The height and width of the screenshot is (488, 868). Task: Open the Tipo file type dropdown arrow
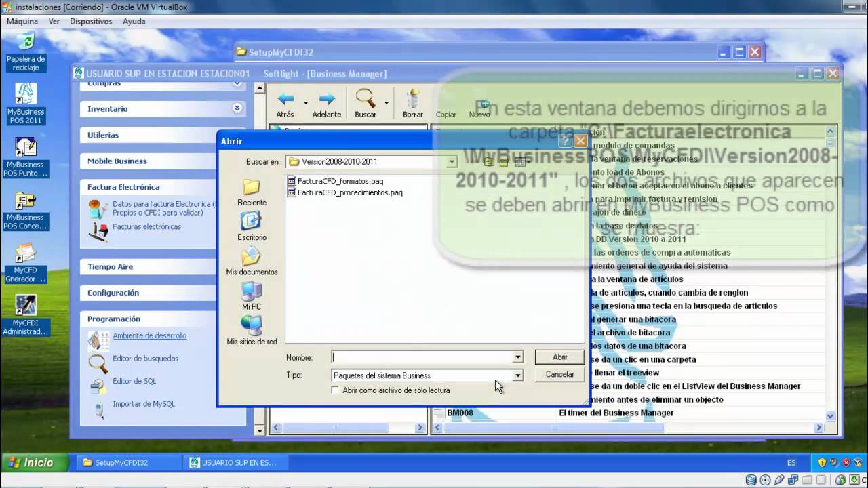coord(517,375)
